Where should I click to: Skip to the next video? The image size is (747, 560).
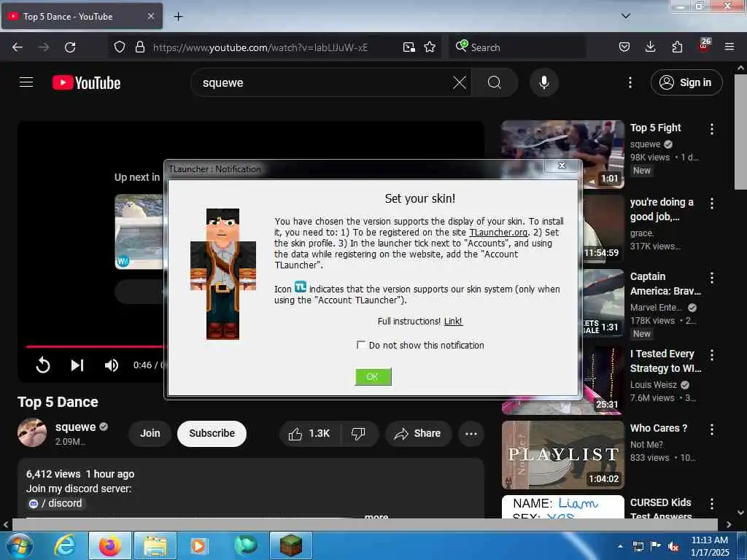(77, 365)
